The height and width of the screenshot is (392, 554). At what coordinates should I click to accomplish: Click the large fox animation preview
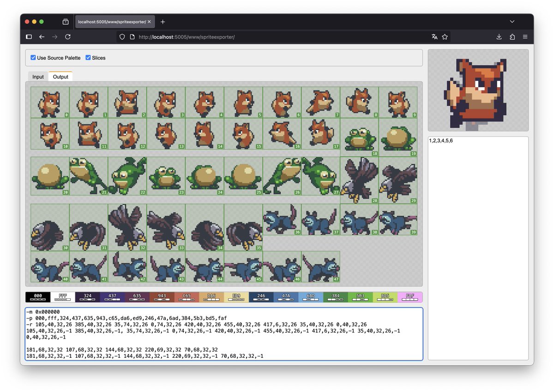tap(478, 90)
